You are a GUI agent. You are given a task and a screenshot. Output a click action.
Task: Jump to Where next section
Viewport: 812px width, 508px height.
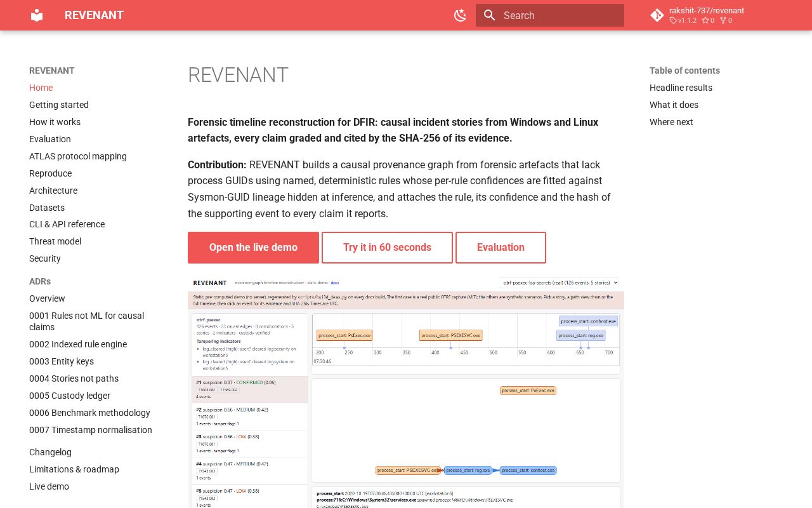(671, 122)
